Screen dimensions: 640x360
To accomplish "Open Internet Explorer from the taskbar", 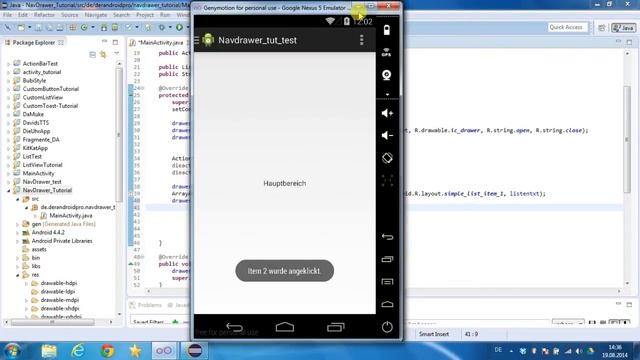I will tap(78, 351).
